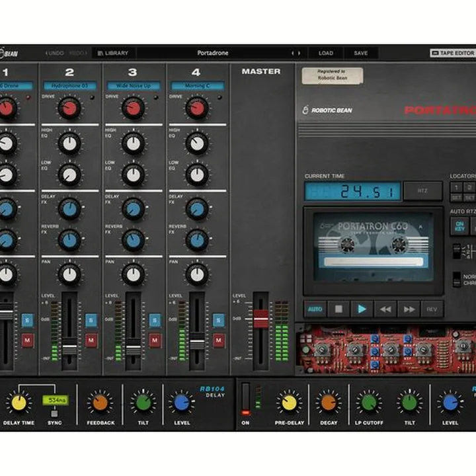Click track 3 Low EQ knob

click(134, 175)
